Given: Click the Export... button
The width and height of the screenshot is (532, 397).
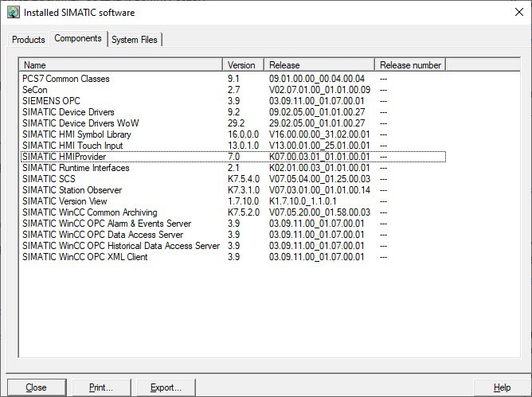Looking at the screenshot, I should coord(166,387).
